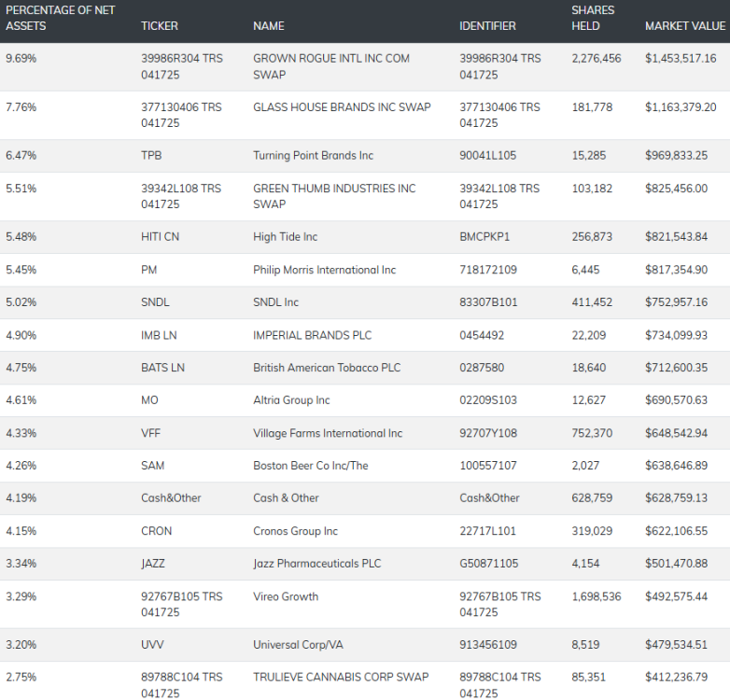Select Philip Morris International Inc name
The width and height of the screenshot is (730, 700).
point(324,270)
